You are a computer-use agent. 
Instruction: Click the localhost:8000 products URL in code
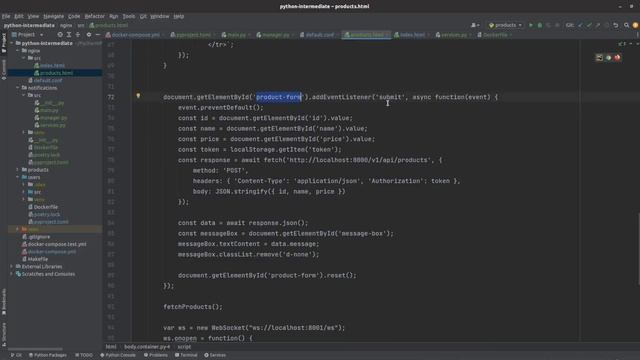358,160
